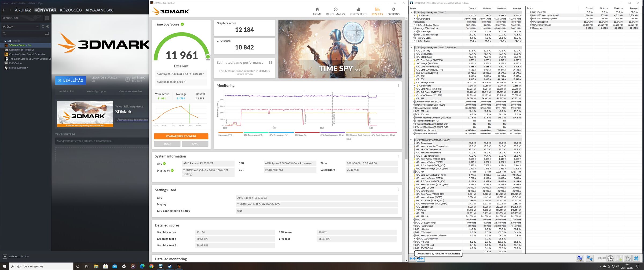
Task: Expand the Core Powers row in HWiNFO
Action: [x=414, y=86]
